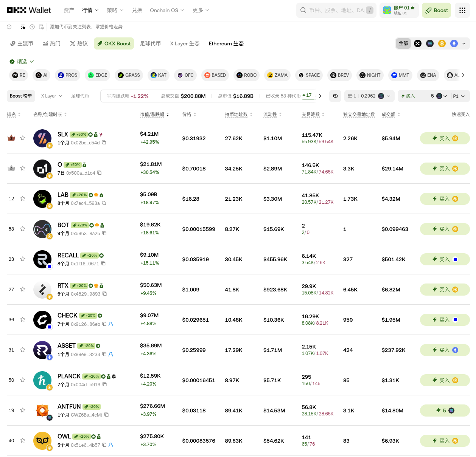The image size is (476, 457).
Task: Toggle hidden tokens eye icon
Action: tap(335, 96)
